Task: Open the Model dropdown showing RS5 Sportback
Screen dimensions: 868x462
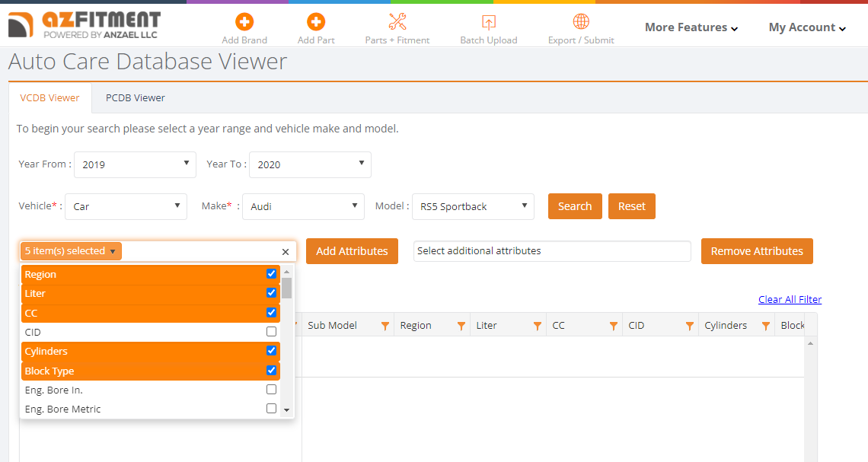Action: (474, 206)
